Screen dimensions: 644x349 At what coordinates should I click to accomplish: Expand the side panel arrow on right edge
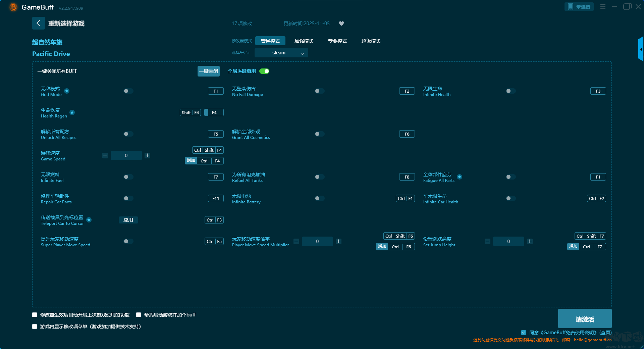(x=641, y=49)
